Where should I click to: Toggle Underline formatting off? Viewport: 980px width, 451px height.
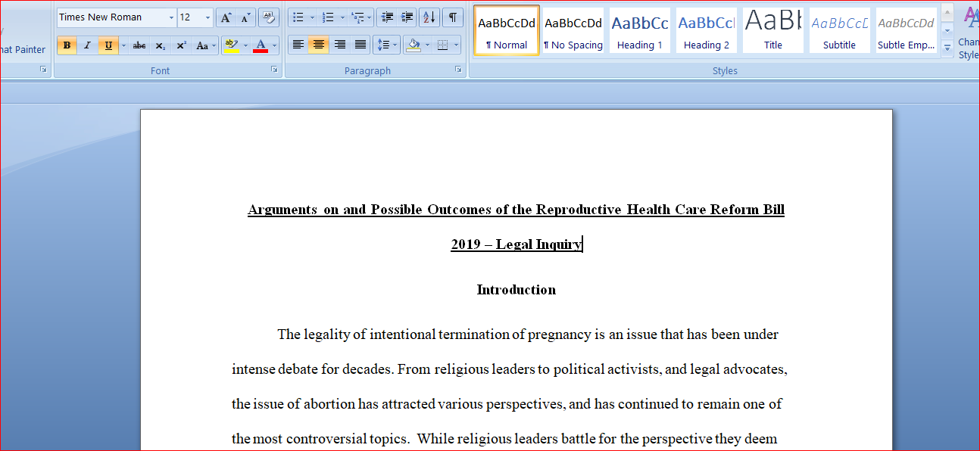tap(108, 45)
